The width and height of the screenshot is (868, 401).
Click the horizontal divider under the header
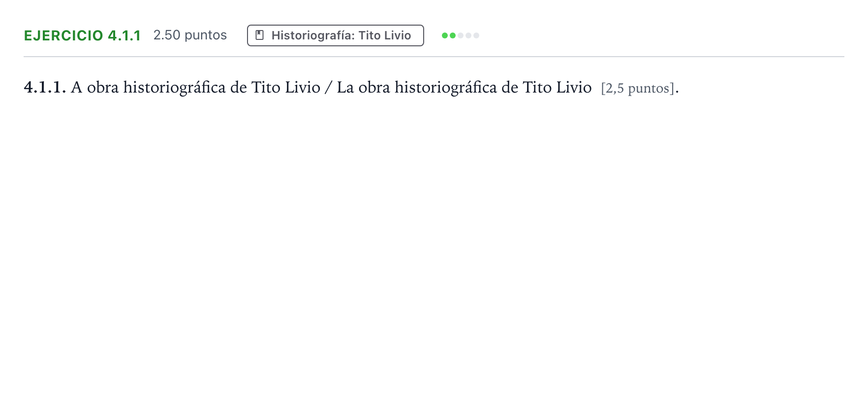tap(434, 57)
